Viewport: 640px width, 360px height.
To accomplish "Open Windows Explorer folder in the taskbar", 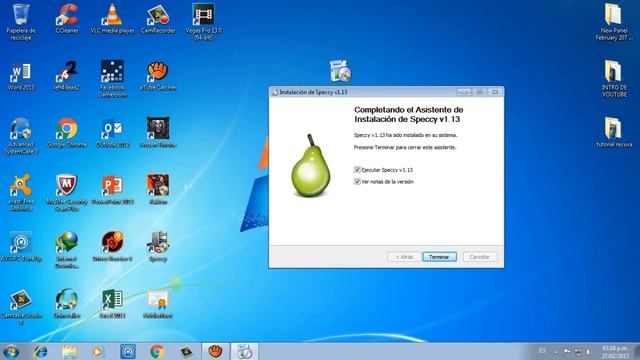I will (x=70, y=351).
